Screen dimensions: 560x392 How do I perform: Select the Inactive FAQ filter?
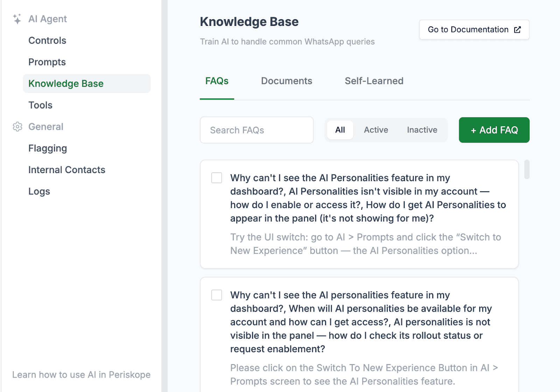tap(422, 130)
